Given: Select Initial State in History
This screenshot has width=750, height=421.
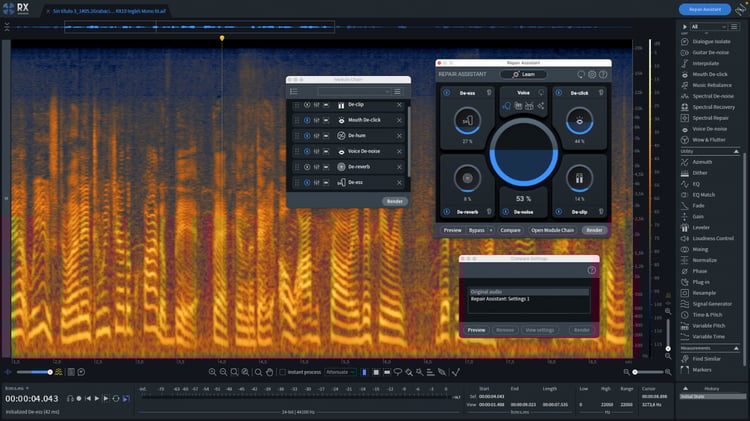Looking at the screenshot, I should [x=712, y=397].
